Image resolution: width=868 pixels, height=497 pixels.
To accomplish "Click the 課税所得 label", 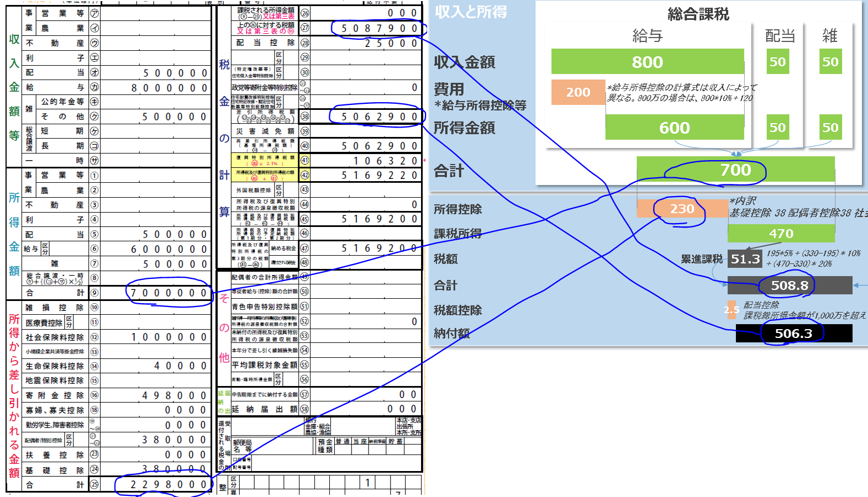I will (457, 234).
